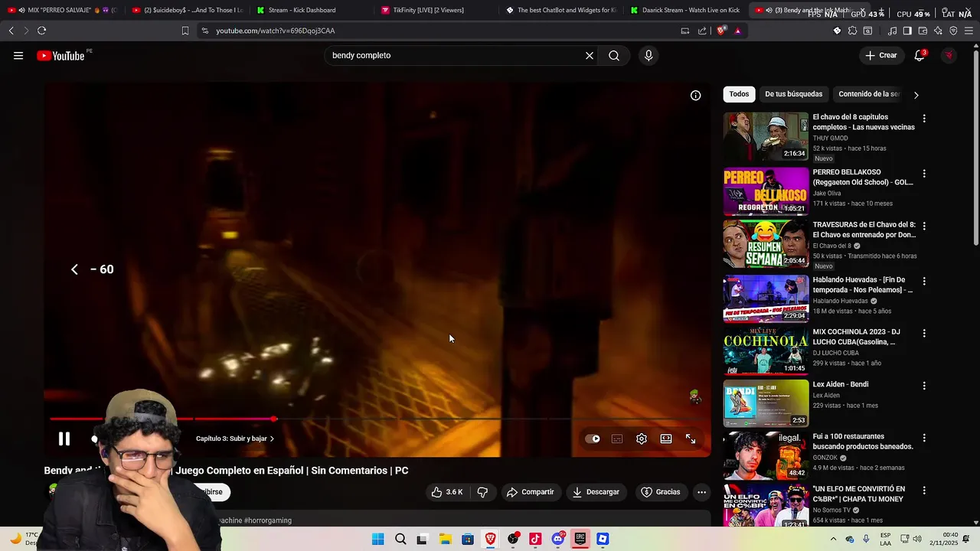The width and height of the screenshot is (980, 551).
Task: Open Epic Games Launcher from the taskbar
Action: point(580,539)
